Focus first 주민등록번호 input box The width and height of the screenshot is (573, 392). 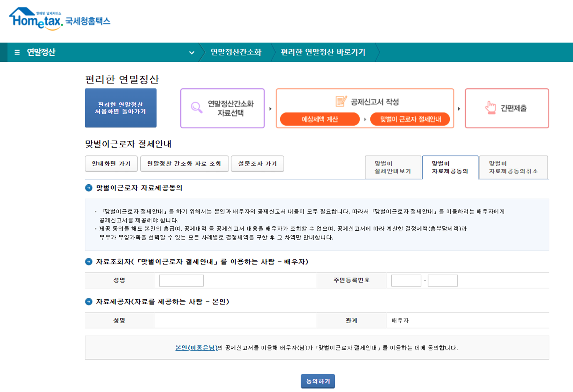(406, 280)
